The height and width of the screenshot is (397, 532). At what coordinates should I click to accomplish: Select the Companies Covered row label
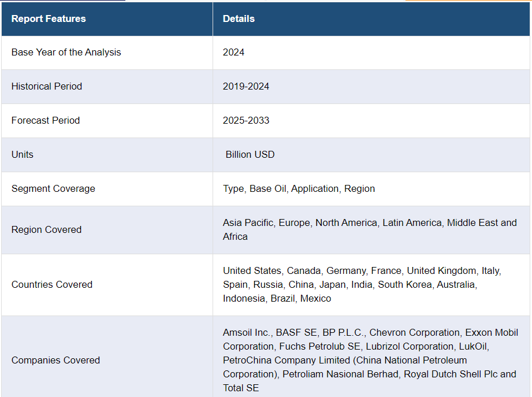coord(55,360)
